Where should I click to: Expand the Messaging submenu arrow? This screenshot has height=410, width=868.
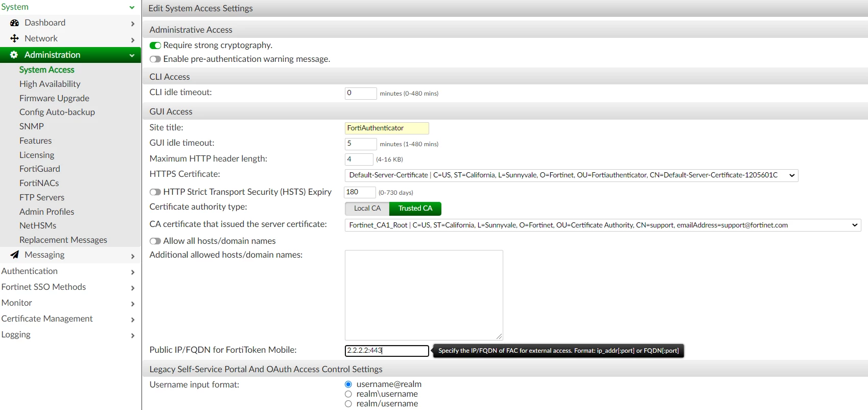tap(133, 256)
